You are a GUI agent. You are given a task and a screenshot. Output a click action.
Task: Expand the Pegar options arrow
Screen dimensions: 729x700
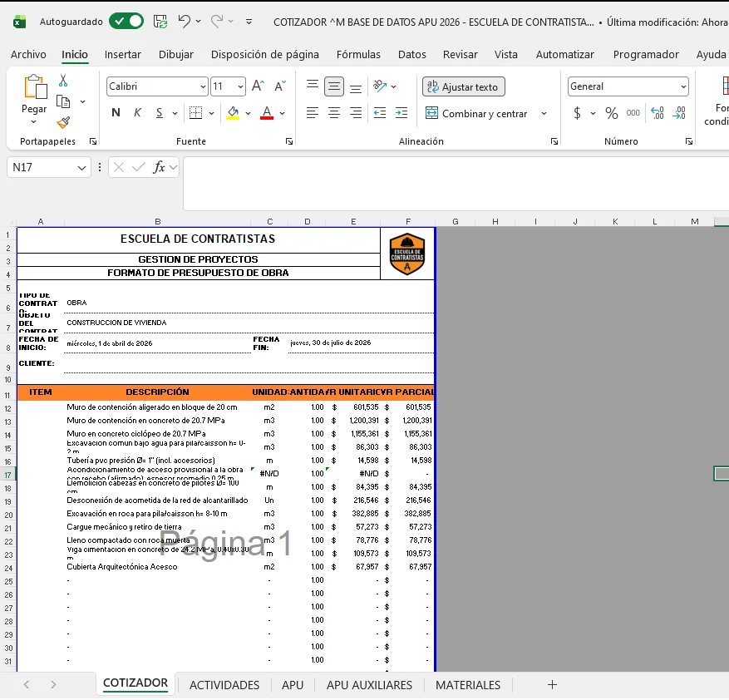[x=33, y=122]
